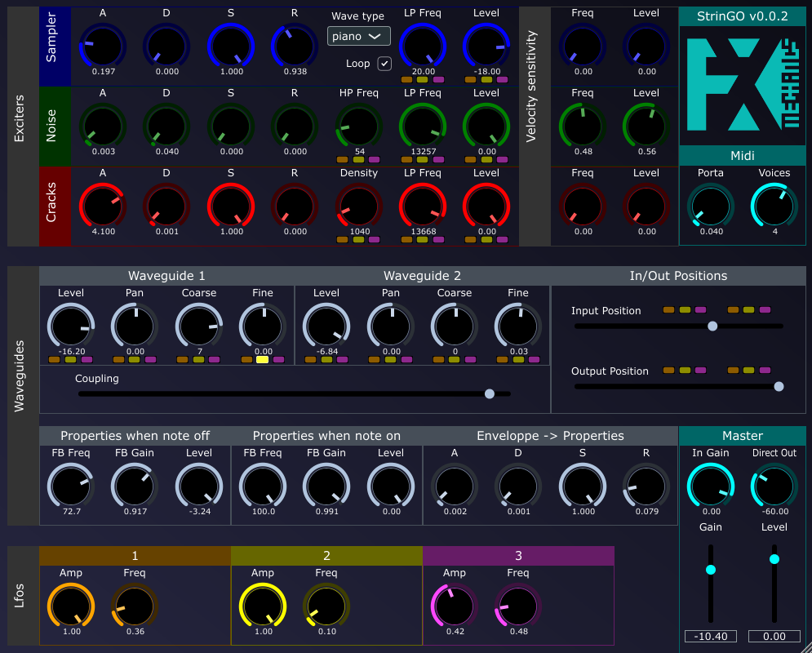Screen dimensions: 812x653
Task: Click the Coupling slider handle
Action: point(490,393)
